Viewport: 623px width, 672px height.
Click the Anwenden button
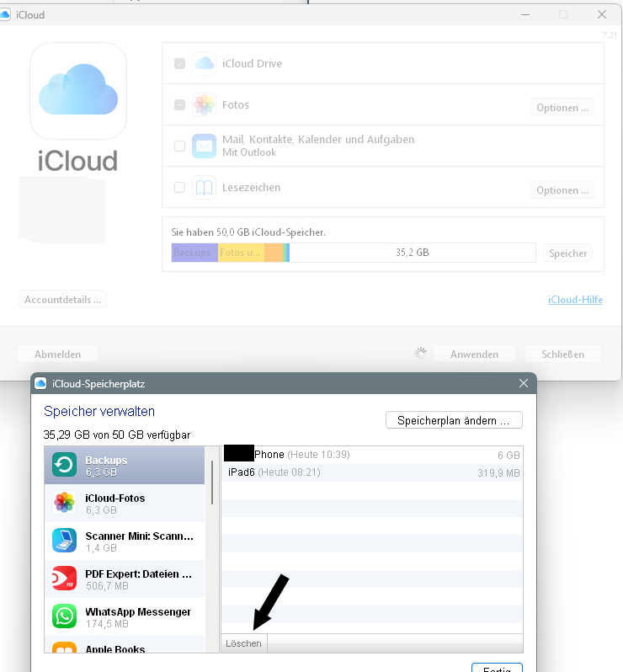474,355
